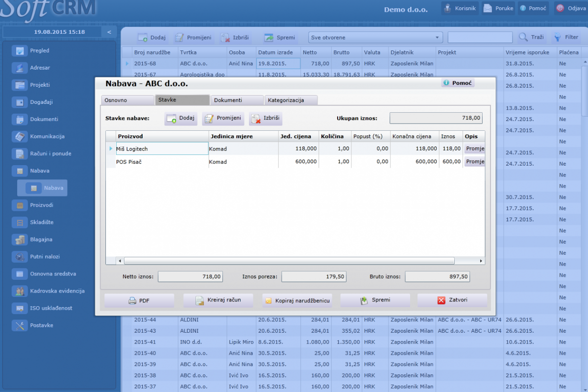588x392 pixels.
Task: Open the Osnovna sredstva icon
Action: pos(20,273)
